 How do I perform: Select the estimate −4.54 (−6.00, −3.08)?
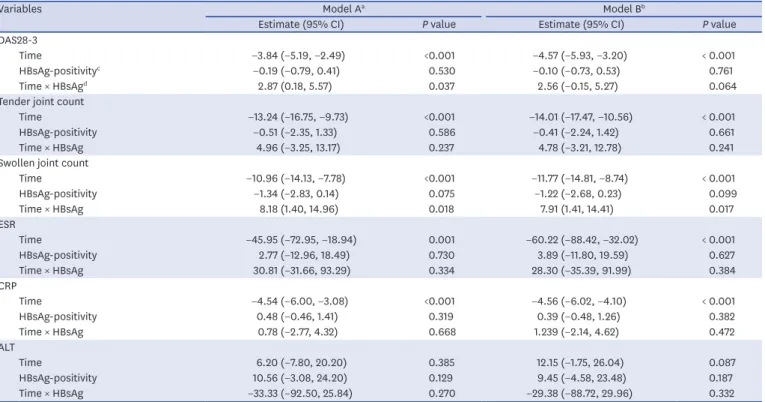tap(300, 301)
